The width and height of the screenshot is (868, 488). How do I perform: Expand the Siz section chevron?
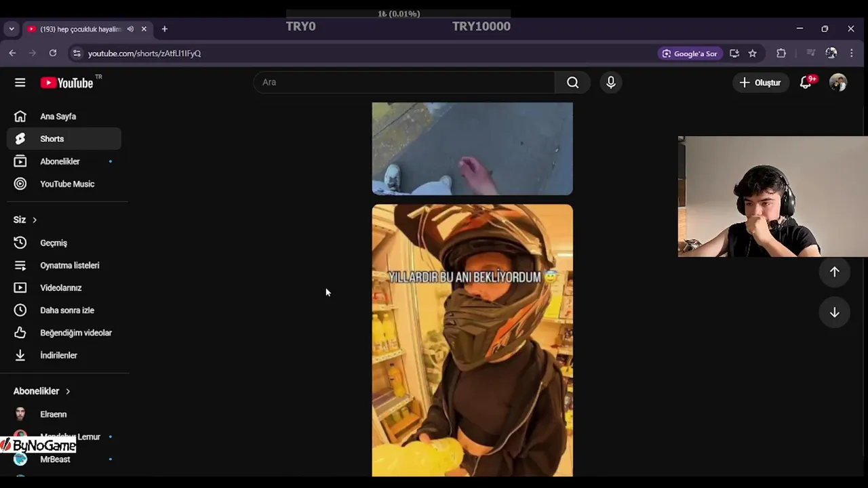pos(35,220)
